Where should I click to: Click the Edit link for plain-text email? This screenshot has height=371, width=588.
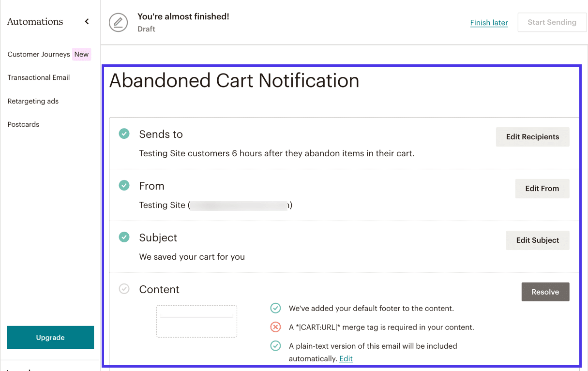coord(346,358)
